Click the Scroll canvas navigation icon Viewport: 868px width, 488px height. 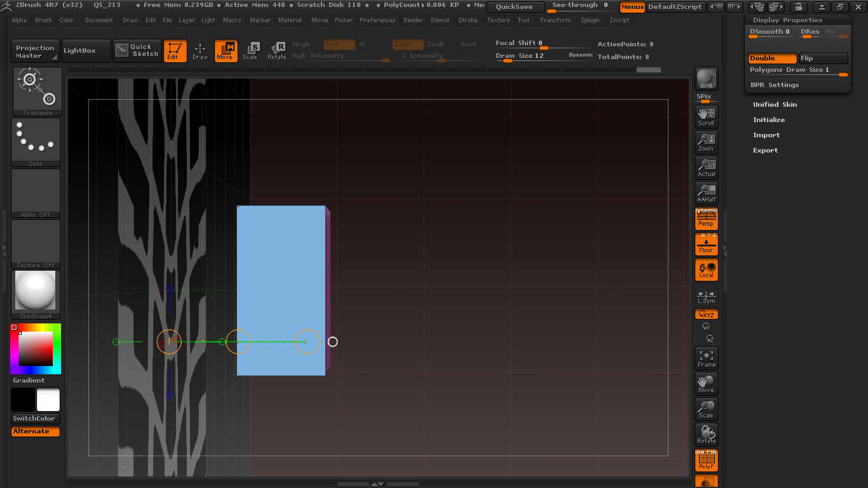(706, 116)
